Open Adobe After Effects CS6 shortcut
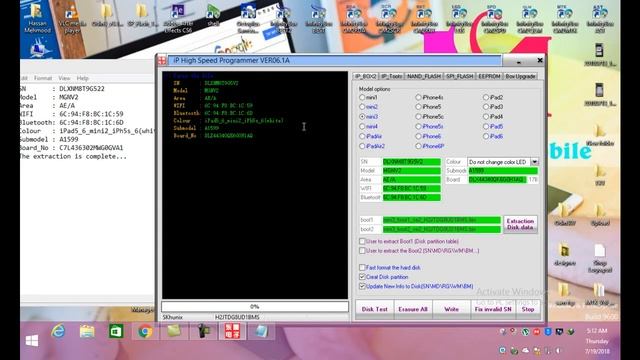This screenshot has width=640, height=360. [x=178, y=18]
